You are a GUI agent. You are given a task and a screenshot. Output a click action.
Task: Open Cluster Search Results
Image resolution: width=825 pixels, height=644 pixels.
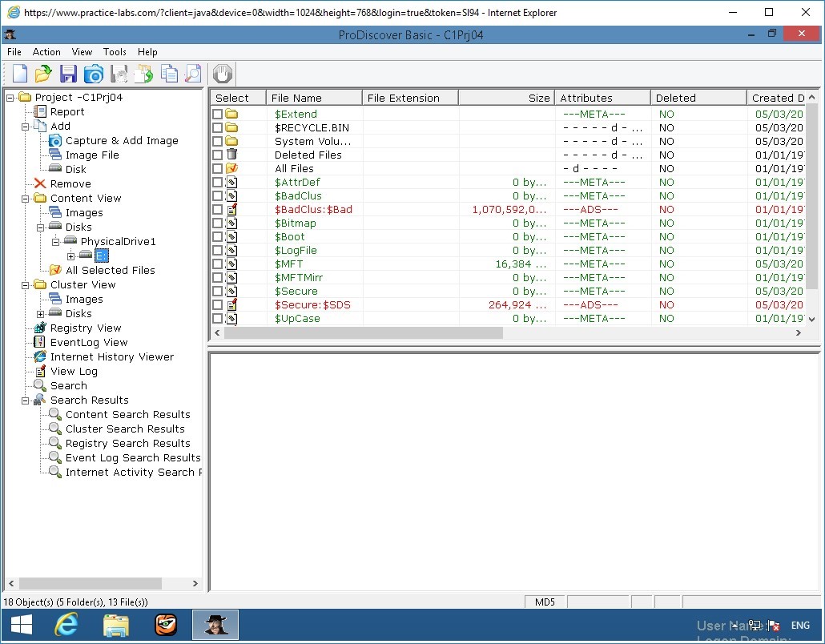point(125,429)
